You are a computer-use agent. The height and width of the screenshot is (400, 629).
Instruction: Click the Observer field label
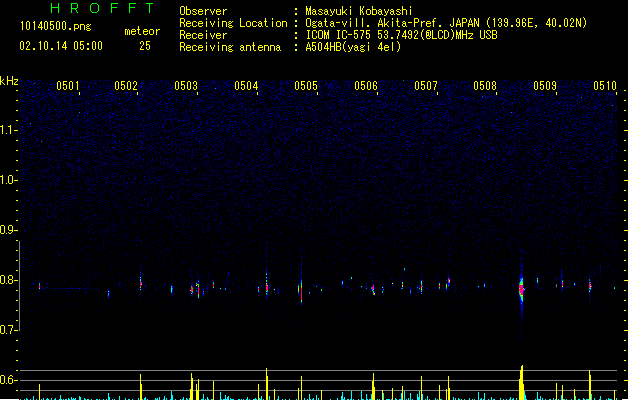click(203, 11)
